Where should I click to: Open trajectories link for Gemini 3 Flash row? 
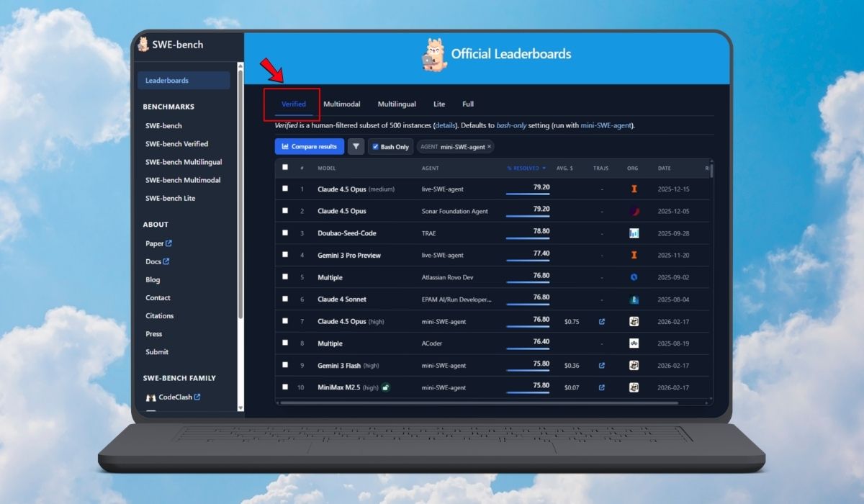(602, 366)
